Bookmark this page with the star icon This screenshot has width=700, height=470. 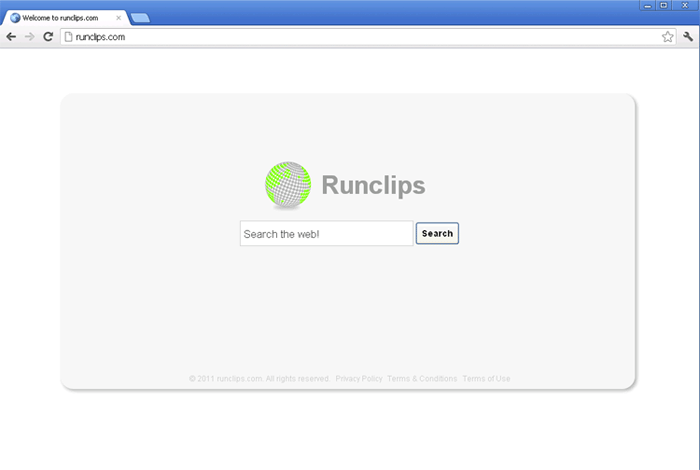667,37
